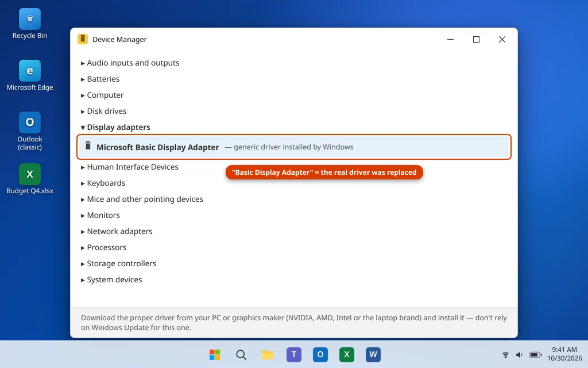This screenshot has width=588, height=368.
Task: Open taskbar Search
Action: (241, 354)
